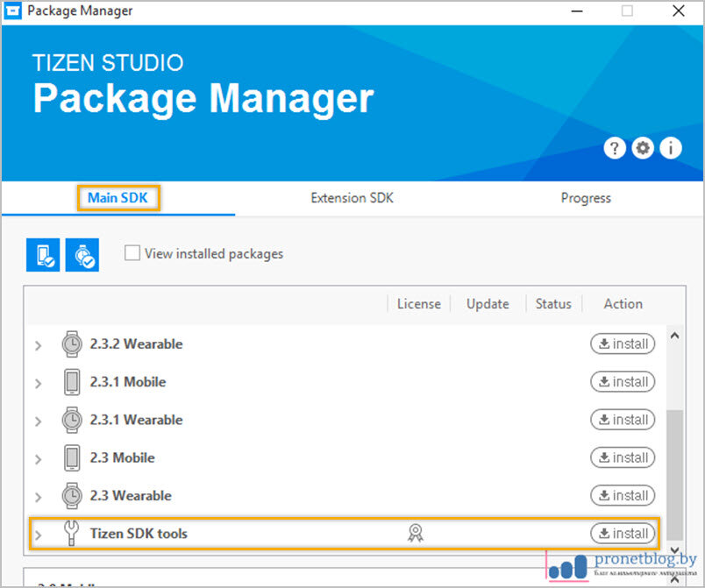Expand the 2.3.1 Wearable row
The height and width of the screenshot is (588, 705).
pyautogui.click(x=39, y=421)
